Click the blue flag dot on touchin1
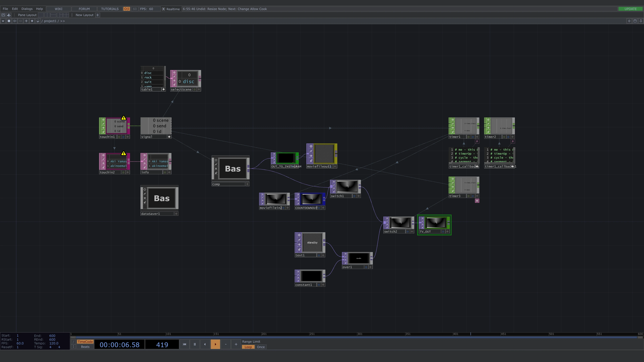The image size is (644, 362). 123,137
